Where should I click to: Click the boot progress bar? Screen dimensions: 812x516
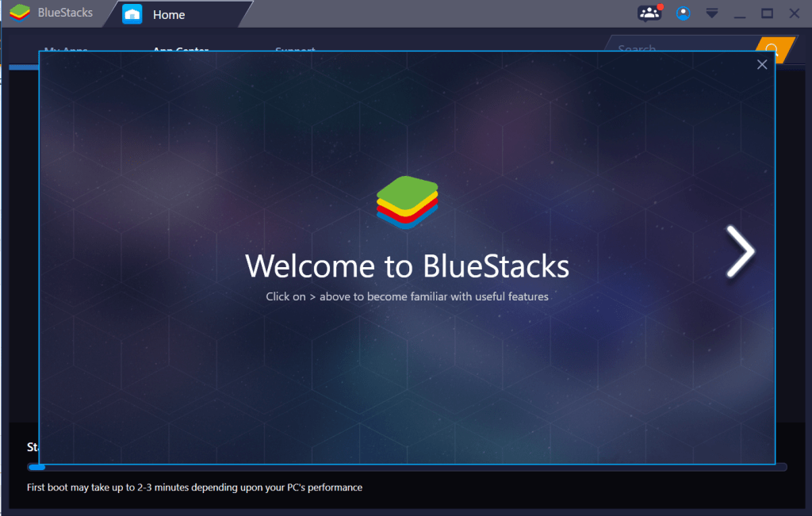(407, 467)
